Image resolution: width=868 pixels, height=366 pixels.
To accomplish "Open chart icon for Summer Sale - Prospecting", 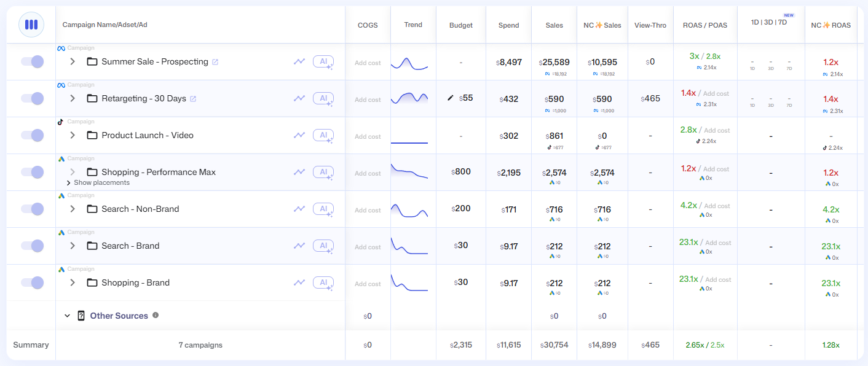I will click(x=299, y=61).
